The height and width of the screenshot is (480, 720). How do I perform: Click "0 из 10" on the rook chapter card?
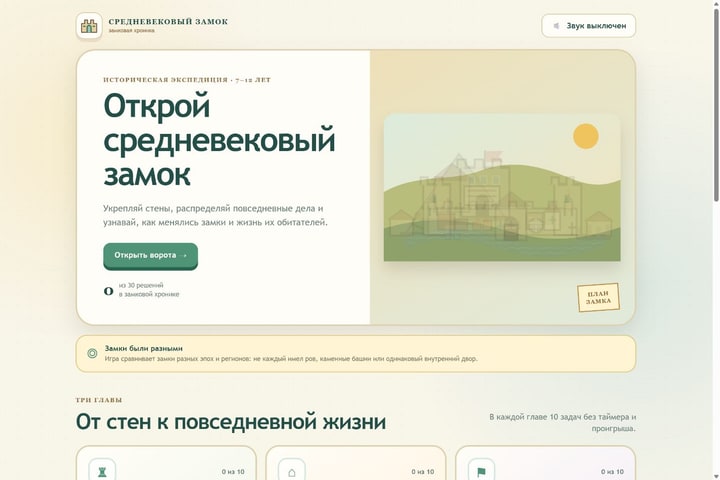233,472
